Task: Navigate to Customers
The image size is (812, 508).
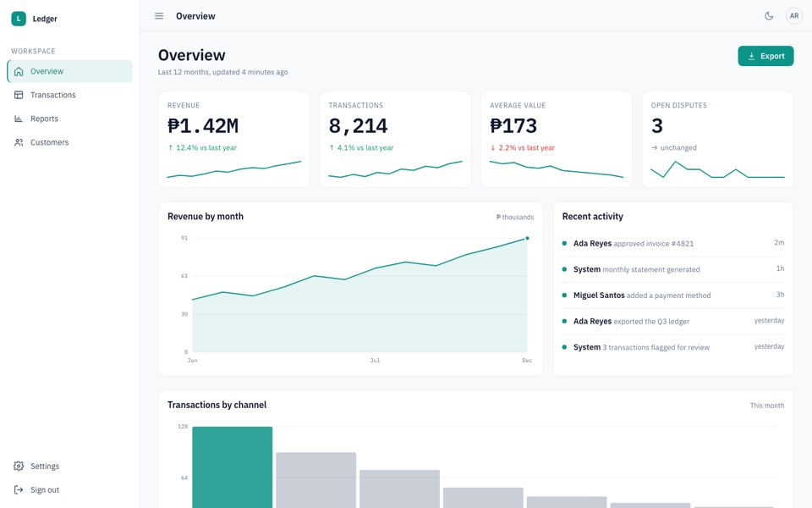Action: click(70, 142)
